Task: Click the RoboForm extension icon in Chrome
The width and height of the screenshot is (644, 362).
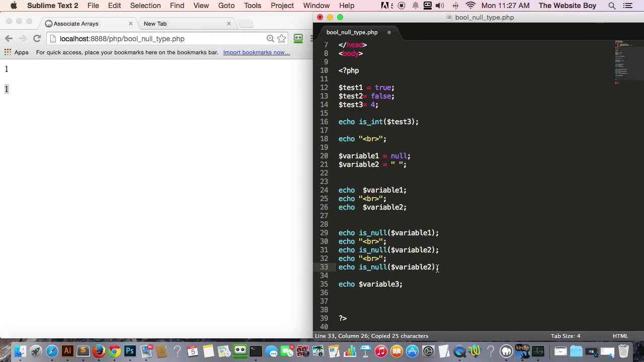Action: [298, 39]
